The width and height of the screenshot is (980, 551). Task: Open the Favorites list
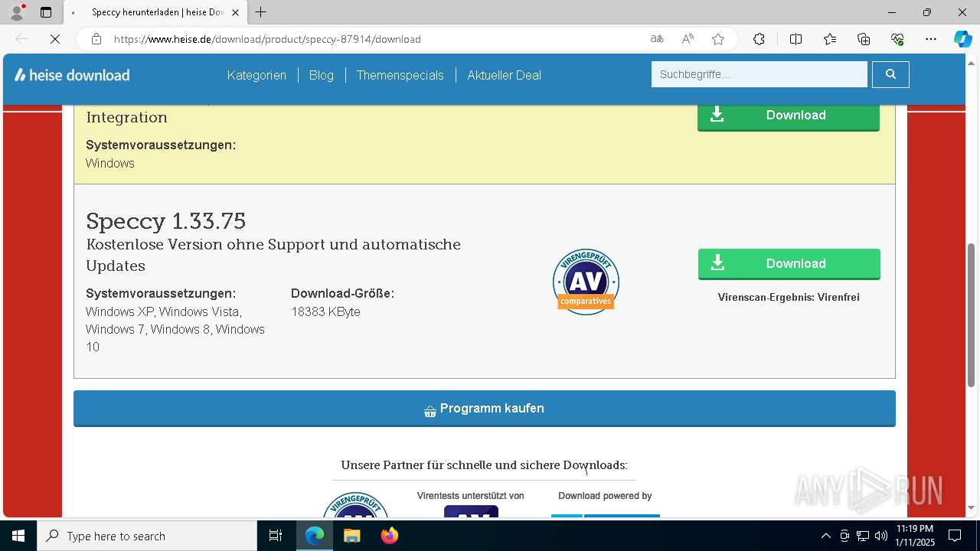pos(830,39)
